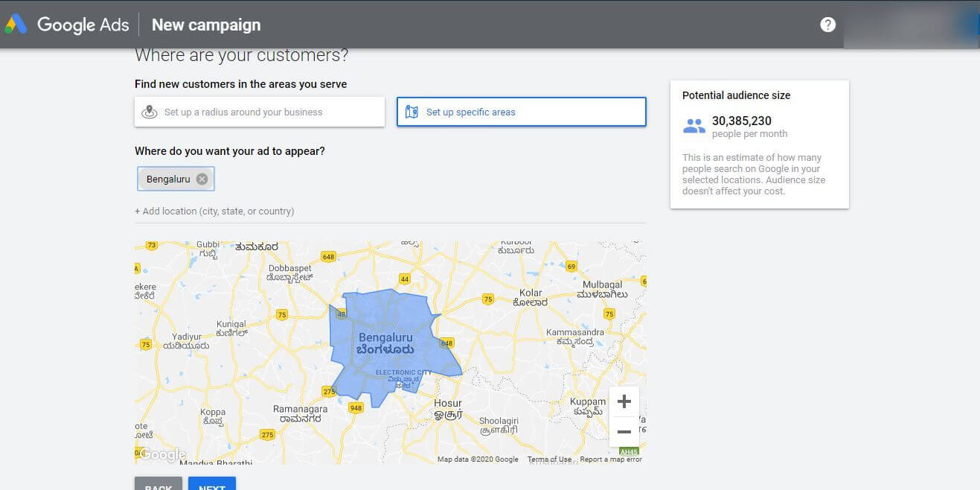The height and width of the screenshot is (490, 980).
Task: Click the Bengaluru location chip label
Action: 168,179
